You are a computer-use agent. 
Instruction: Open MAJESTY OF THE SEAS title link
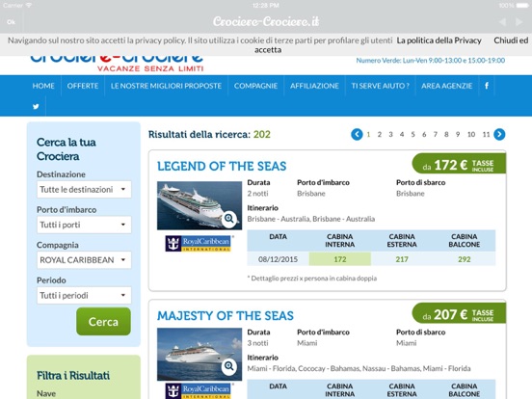pyautogui.click(x=226, y=316)
